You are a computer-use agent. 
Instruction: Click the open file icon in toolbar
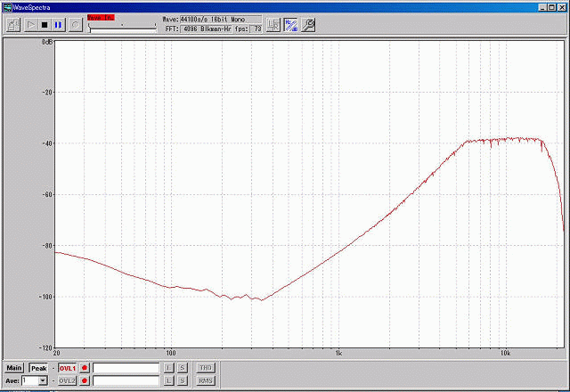tap(13, 25)
